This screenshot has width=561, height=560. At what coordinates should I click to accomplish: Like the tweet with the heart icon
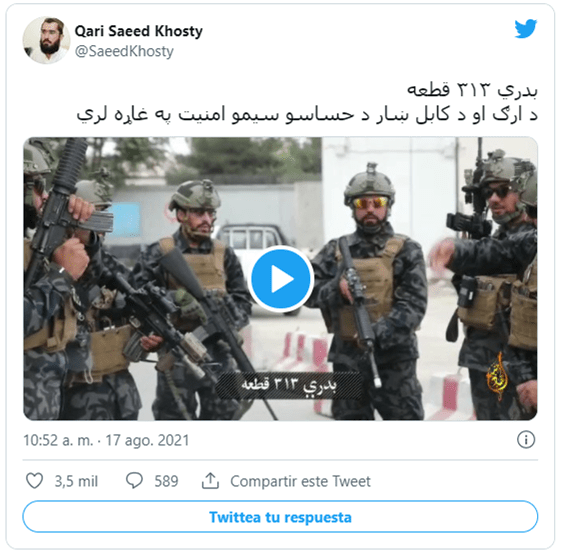[x=35, y=481]
